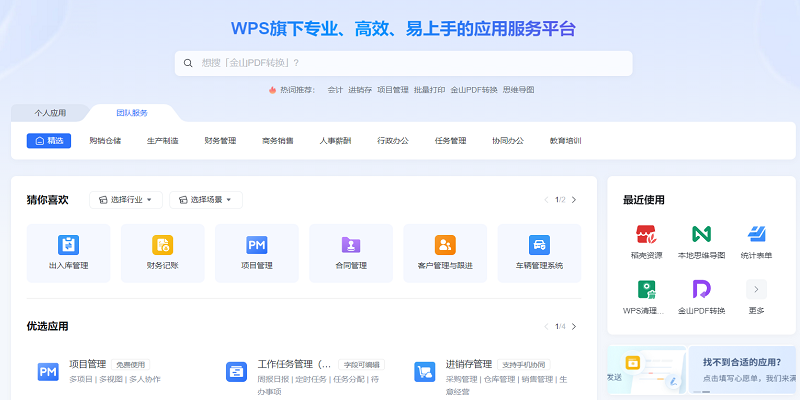Expand 更多 in recently used panel
Screen dimensions: 800x400
tap(756, 290)
